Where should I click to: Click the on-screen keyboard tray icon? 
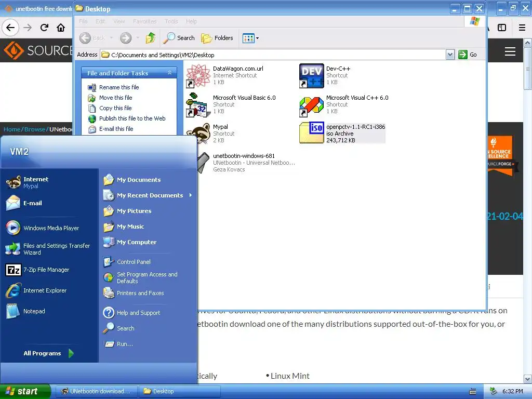point(473,392)
